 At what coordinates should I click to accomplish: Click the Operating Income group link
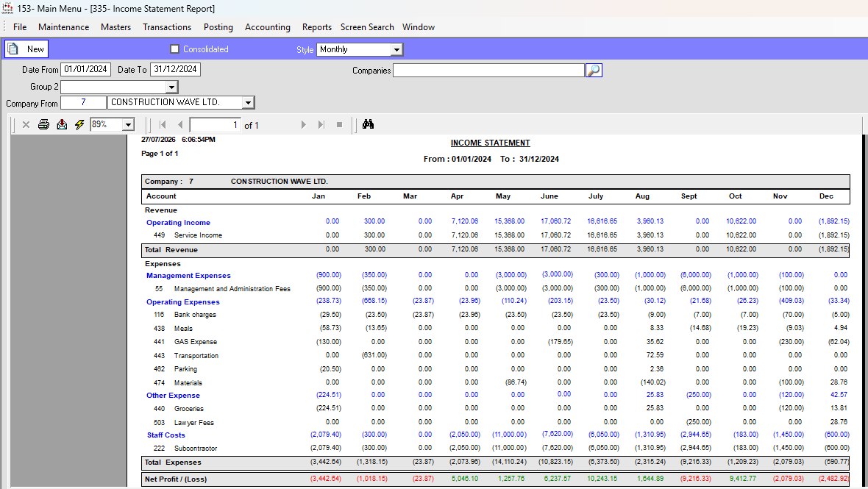178,222
